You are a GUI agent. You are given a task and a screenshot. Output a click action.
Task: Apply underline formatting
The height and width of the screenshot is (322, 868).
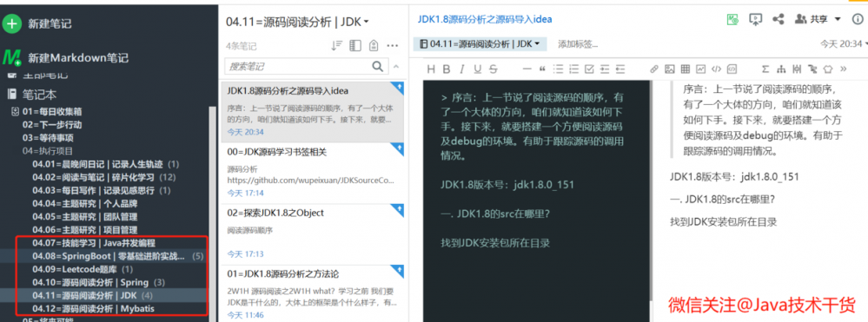[x=477, y=69]
